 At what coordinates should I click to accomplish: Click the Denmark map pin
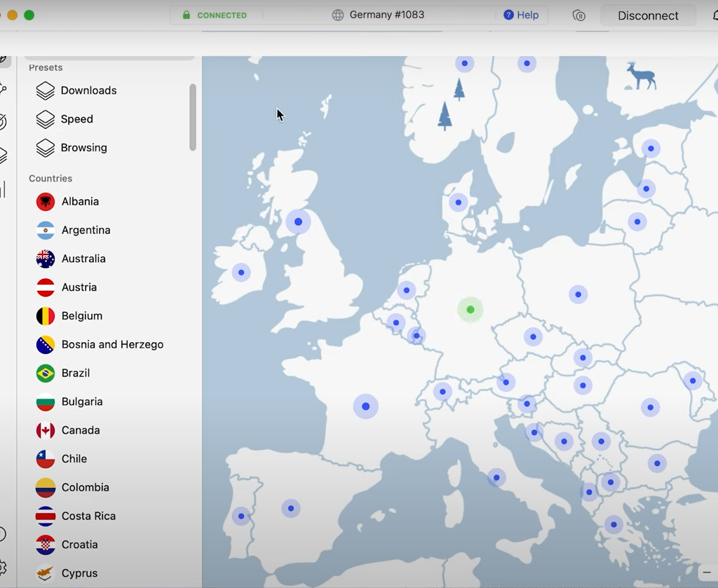(459, 203)
